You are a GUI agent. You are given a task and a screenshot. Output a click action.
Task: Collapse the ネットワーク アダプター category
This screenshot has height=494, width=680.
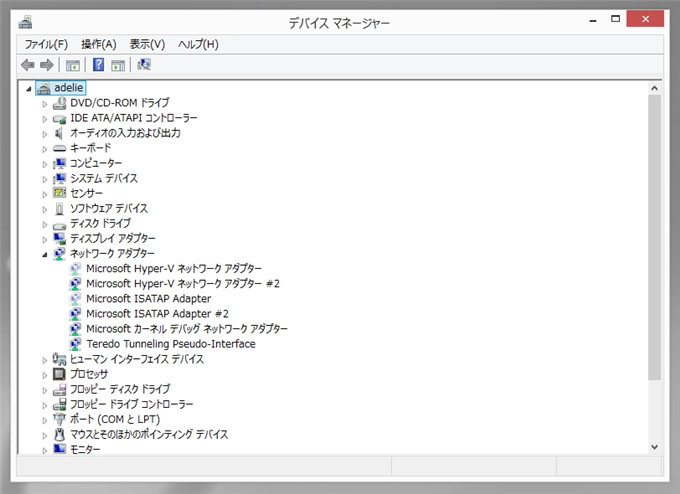click(45, 255)
